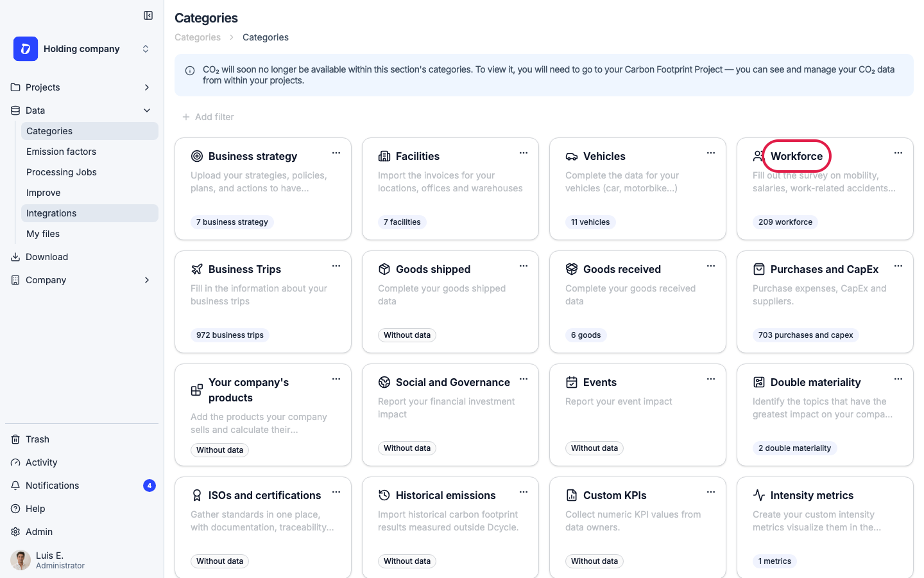Open My files
The height and width of the screenshot is (578, 924).
pyautogui.click(x=90, y=234)
